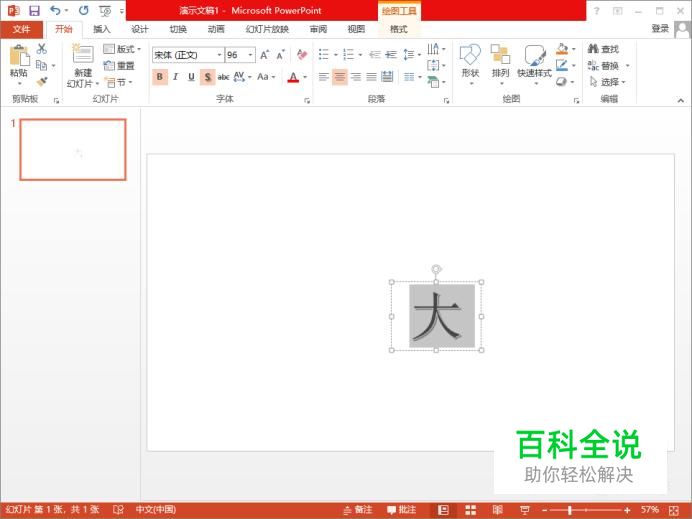Click zoom in plus button

click(x=627, y=510)
